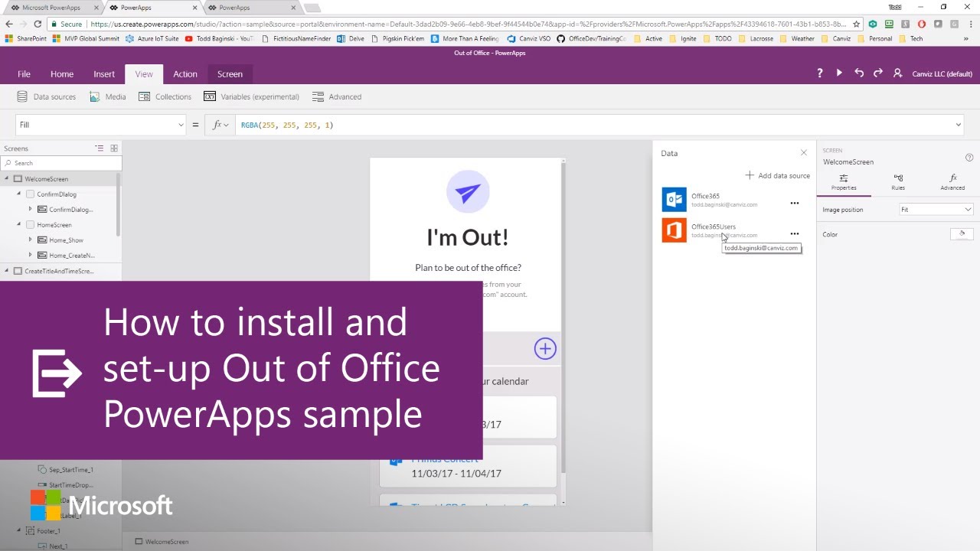
Task: Open Variables (experimental)
Action: point(252,96)
